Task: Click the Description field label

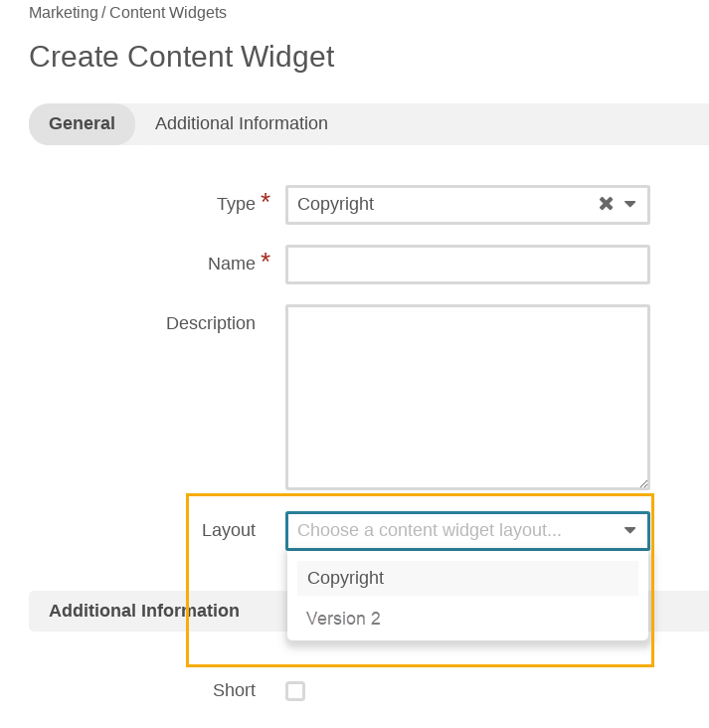Action: click(211, 323)
